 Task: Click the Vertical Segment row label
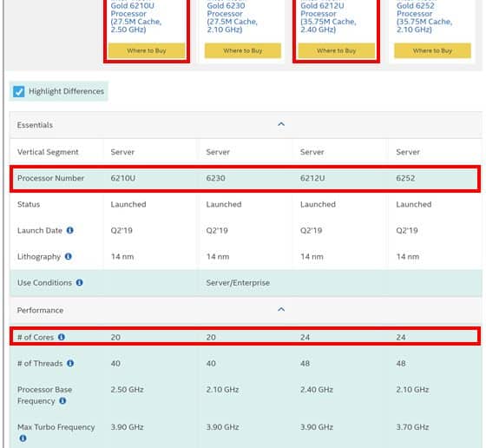[x=48, y=152]
